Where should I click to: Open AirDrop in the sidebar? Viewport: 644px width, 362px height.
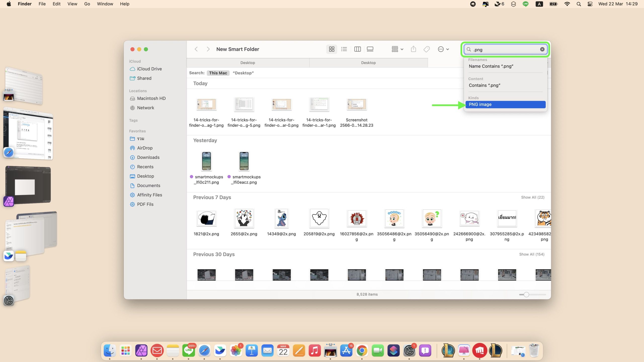point(145,148)
